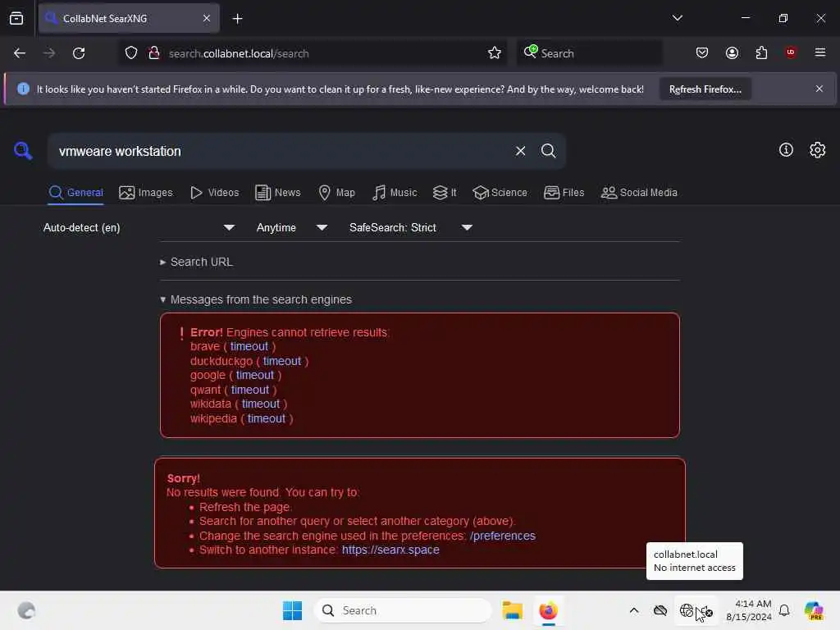The height and width of the screenshot is (630, 840).
Task: Open a new browser tab
Action: [237, 19]
